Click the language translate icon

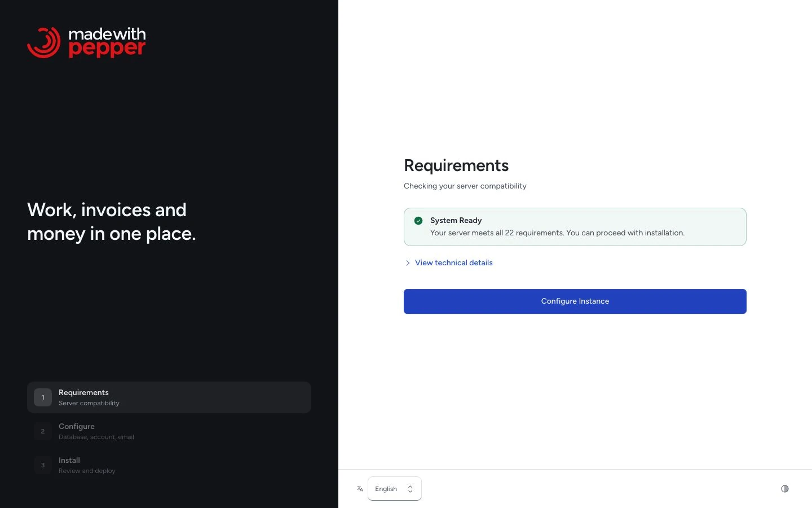360,489
